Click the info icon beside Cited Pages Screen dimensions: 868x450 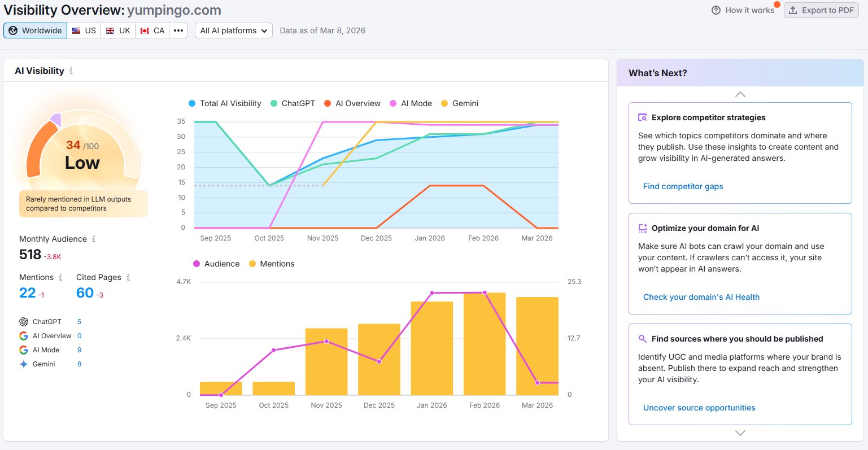(128, 277)
